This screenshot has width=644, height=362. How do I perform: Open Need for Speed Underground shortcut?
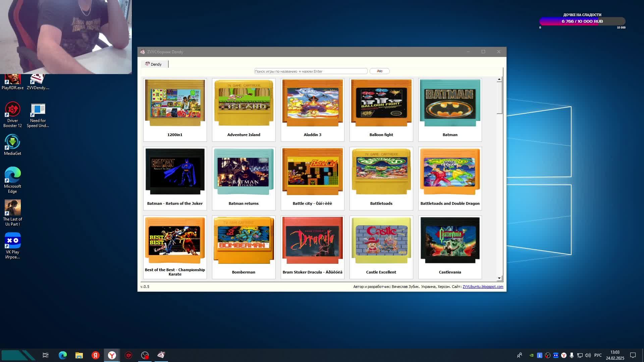(x=38, y=115)
